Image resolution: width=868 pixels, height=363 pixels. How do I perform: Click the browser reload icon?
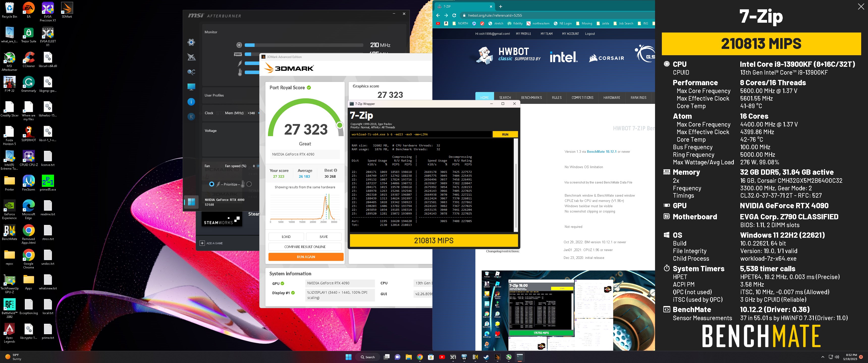click(x=454, y=15)
